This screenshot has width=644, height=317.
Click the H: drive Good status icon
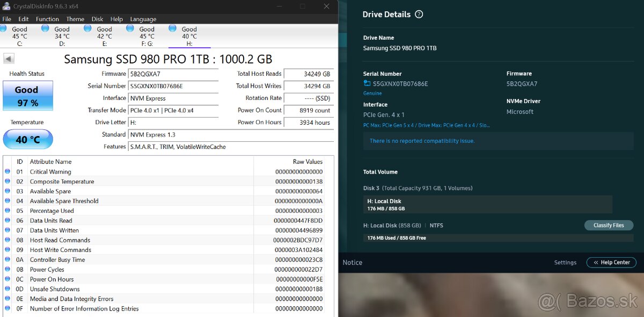tap(173, 29)
